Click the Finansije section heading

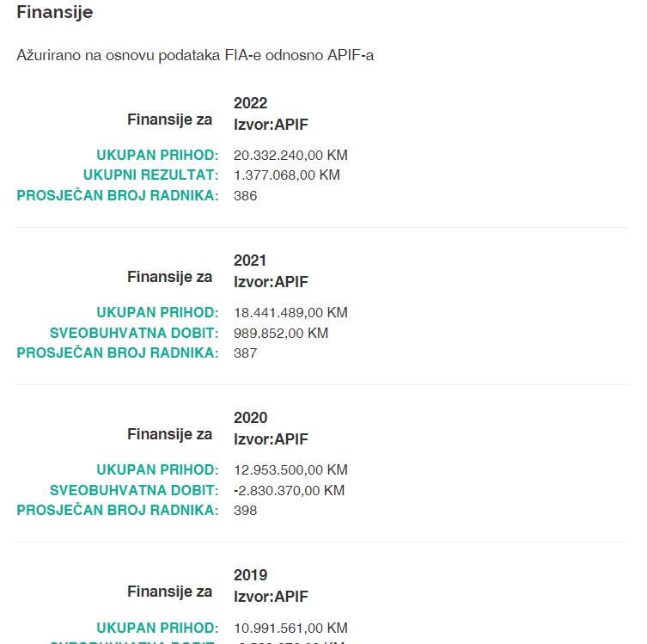[55, 13]
